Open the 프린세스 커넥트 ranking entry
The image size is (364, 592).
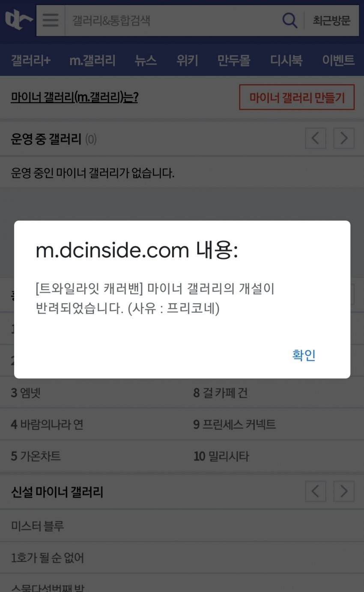[x=235, y=425]
